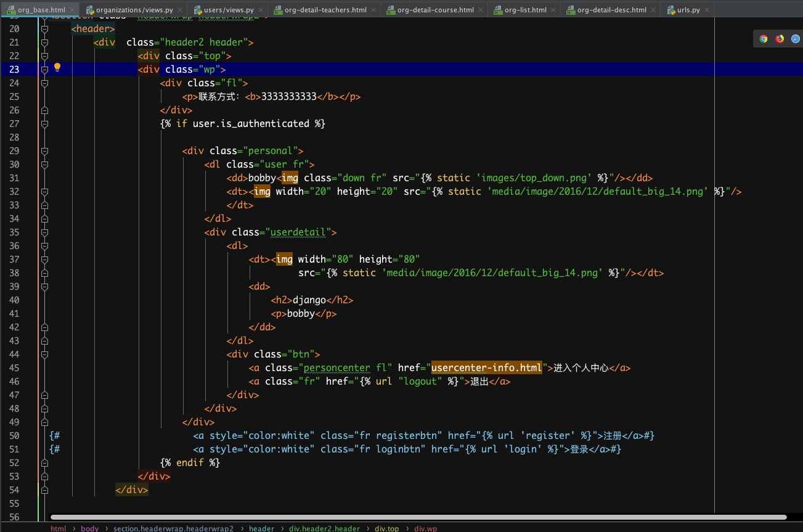The image size is (803, 532).
Task: Select body in the breadcrumb bar
Action: coord(89,528)
